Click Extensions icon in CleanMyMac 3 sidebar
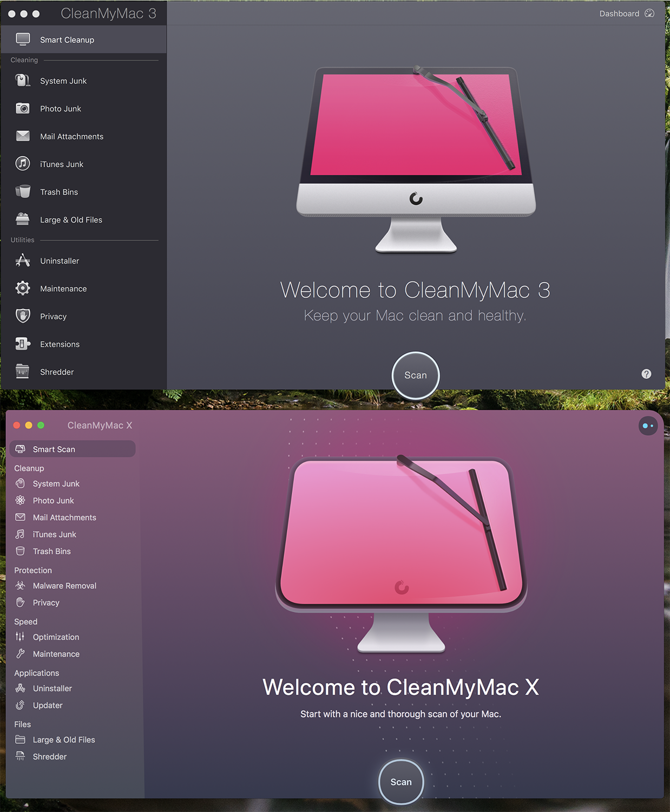 pos(23,344)
